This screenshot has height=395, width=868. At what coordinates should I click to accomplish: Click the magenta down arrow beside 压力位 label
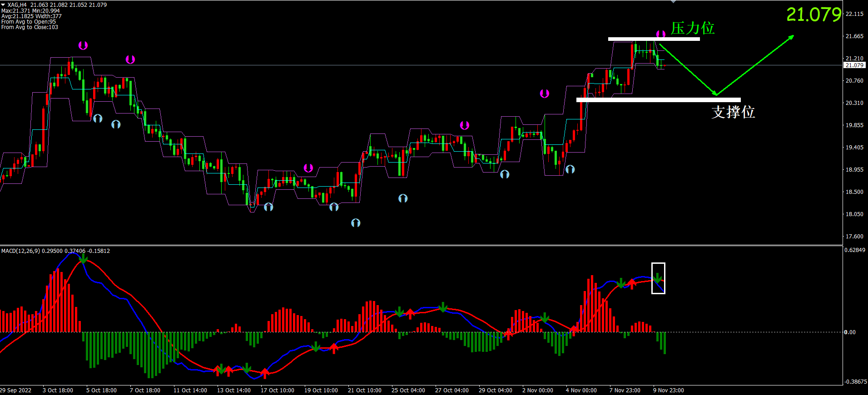tap(661, 34)
